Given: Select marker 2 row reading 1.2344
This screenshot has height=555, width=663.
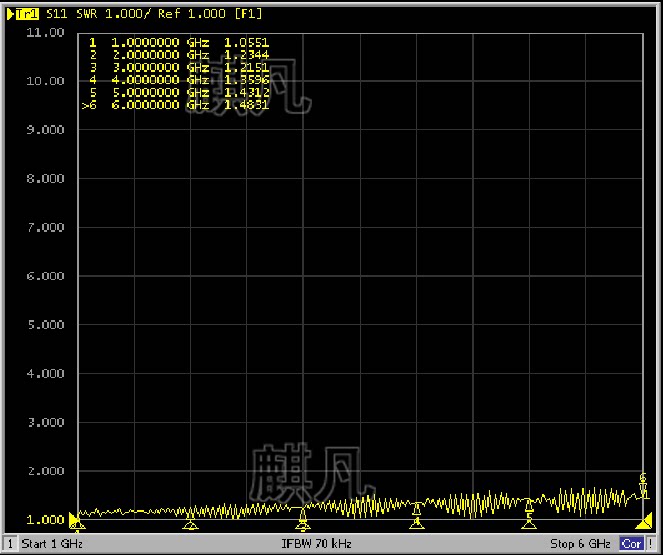Looking at the screenshot, I should tap(179, 55).
